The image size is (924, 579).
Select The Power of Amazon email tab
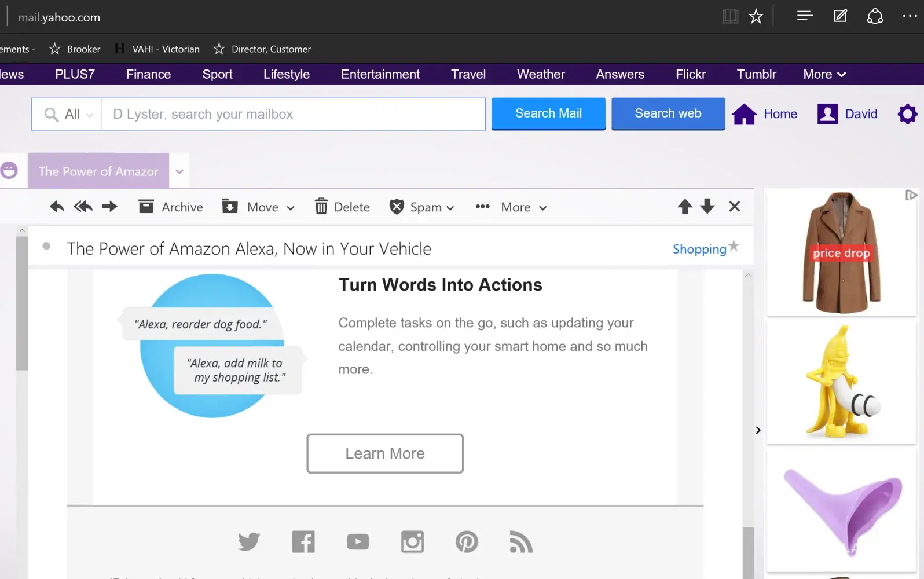pyautogui.click(x=98, y=171)
